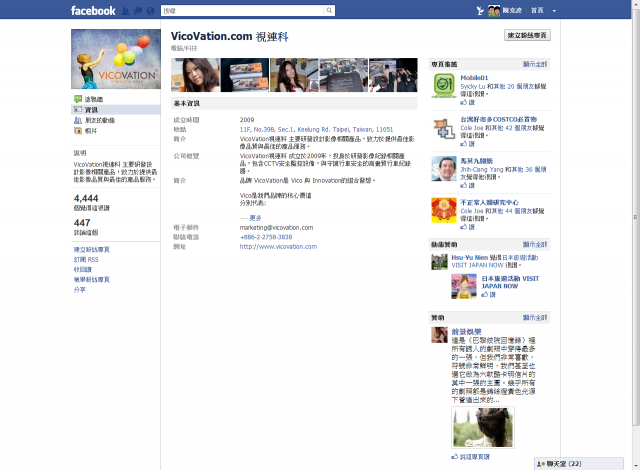Open the ad image of woman's hair
Image resolution: width=640 pixels, height=470 pixels.
click(x=483, y=428)
